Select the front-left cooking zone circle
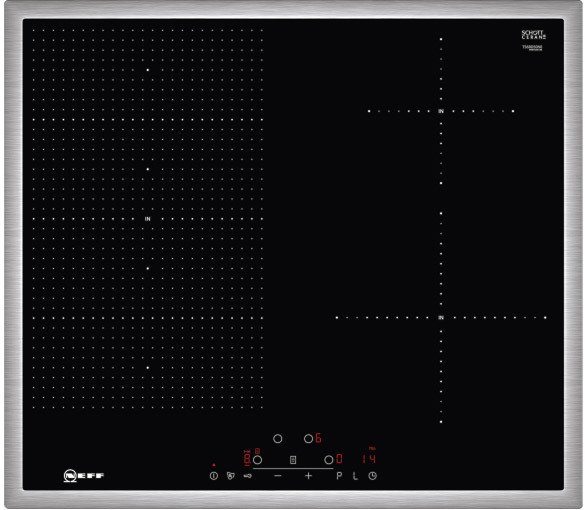Screen dimensions: 585x510 (x=257, y=460)
